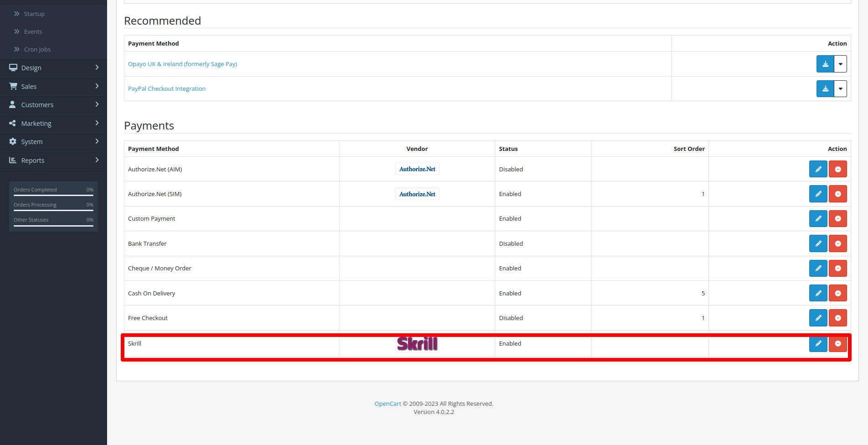
Task: Edit the Bank Transfer payment method
Action: [818, 243]
